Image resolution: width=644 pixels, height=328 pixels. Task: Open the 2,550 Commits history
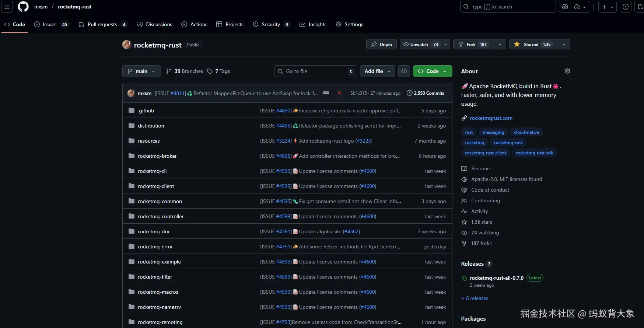(x=426, y=93)
